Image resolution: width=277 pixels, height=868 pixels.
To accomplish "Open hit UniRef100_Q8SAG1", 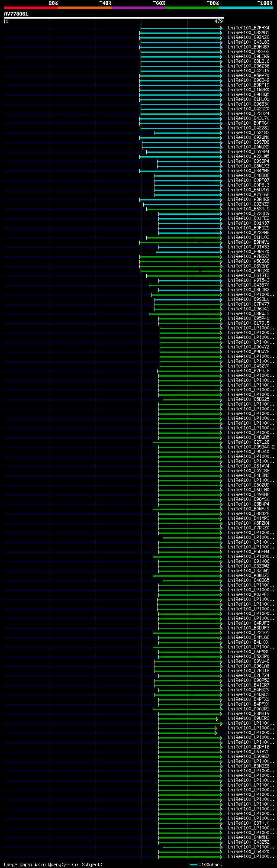I will (248, 32).
